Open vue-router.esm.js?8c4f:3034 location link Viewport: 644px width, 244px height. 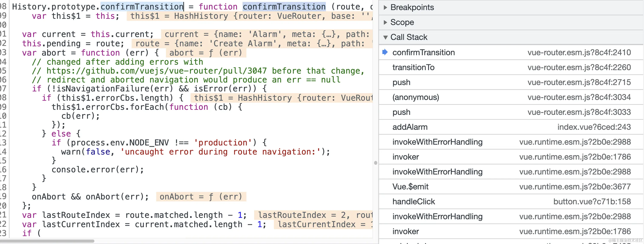point(579,97)
